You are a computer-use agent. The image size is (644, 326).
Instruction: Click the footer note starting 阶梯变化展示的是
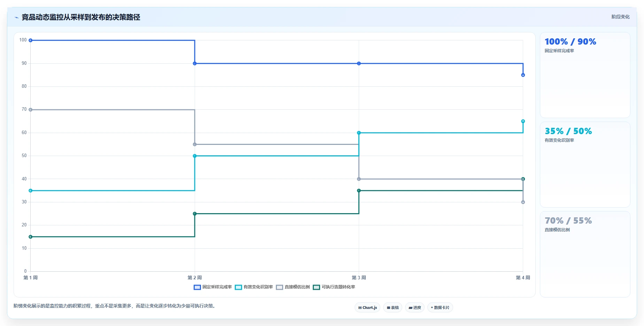click(115, 306)
